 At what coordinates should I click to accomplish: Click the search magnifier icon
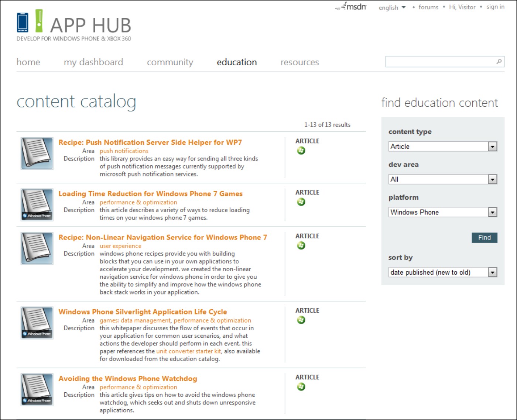(499, 62)
